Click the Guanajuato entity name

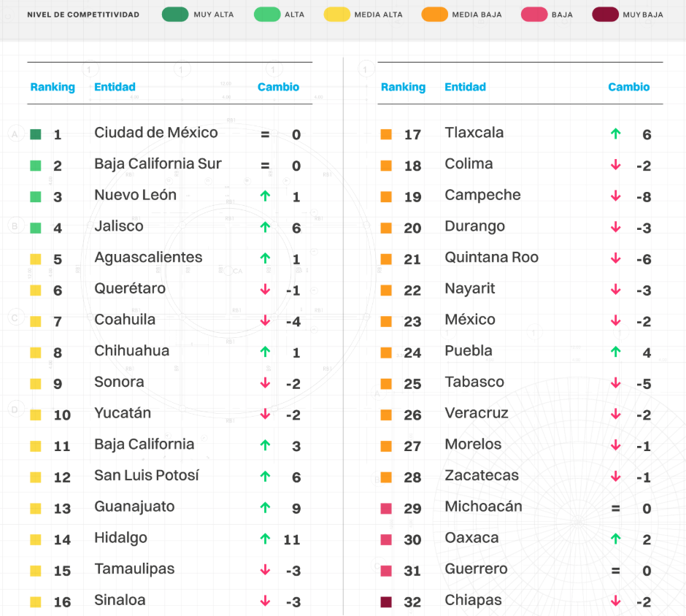click(x=135, y=507)
